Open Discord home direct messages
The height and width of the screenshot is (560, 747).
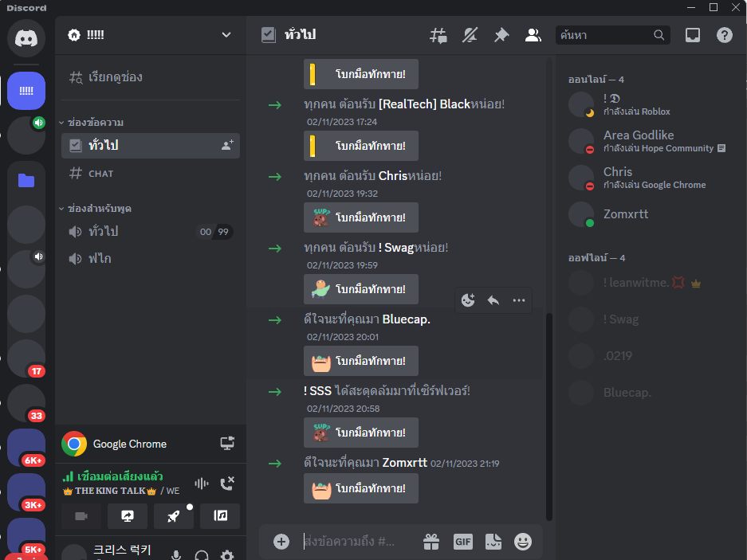pos(26,38)
